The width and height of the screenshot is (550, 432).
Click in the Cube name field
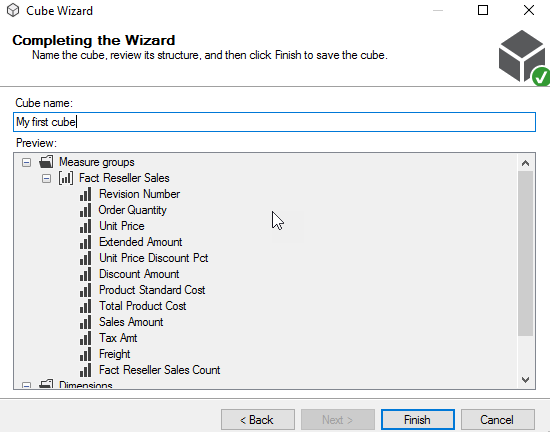pyautogui.click(x=274, y=122)
